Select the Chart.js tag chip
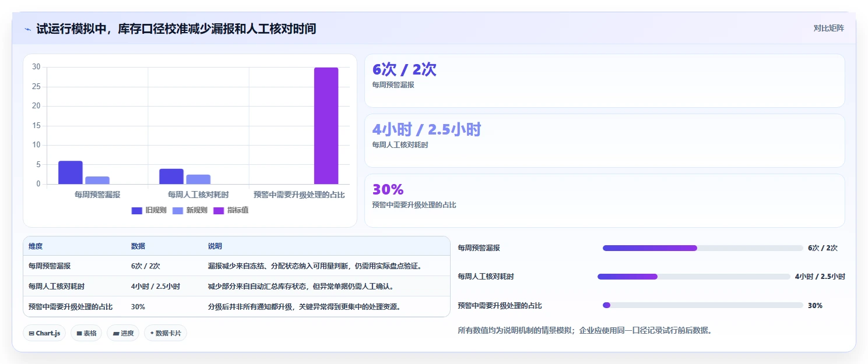Viewport: 868px width, 364px height. click(44, 333)
